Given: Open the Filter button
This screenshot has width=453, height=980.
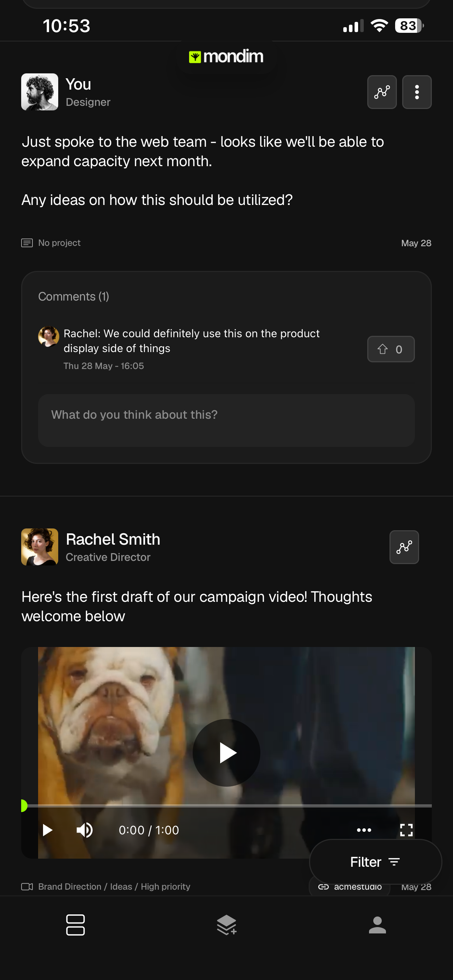Looking at the screenshot, I should (375, 862).
